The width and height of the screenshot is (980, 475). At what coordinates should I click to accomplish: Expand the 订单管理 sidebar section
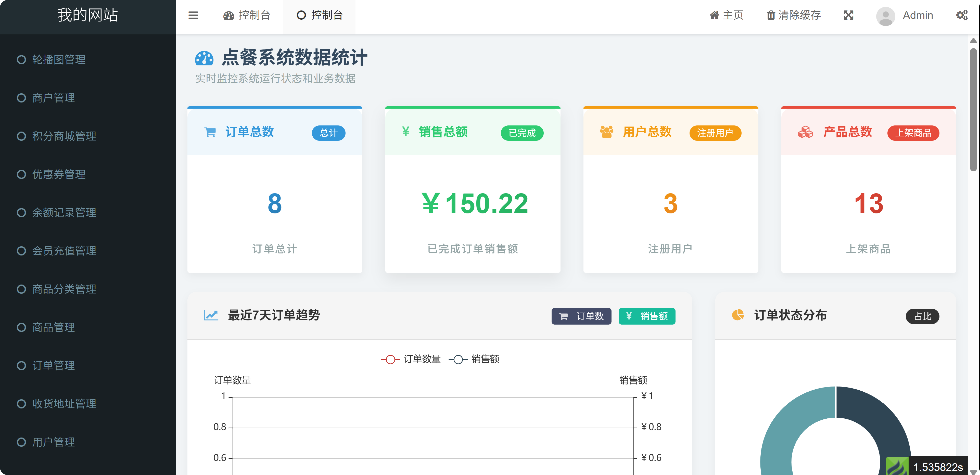coord(53,365)
